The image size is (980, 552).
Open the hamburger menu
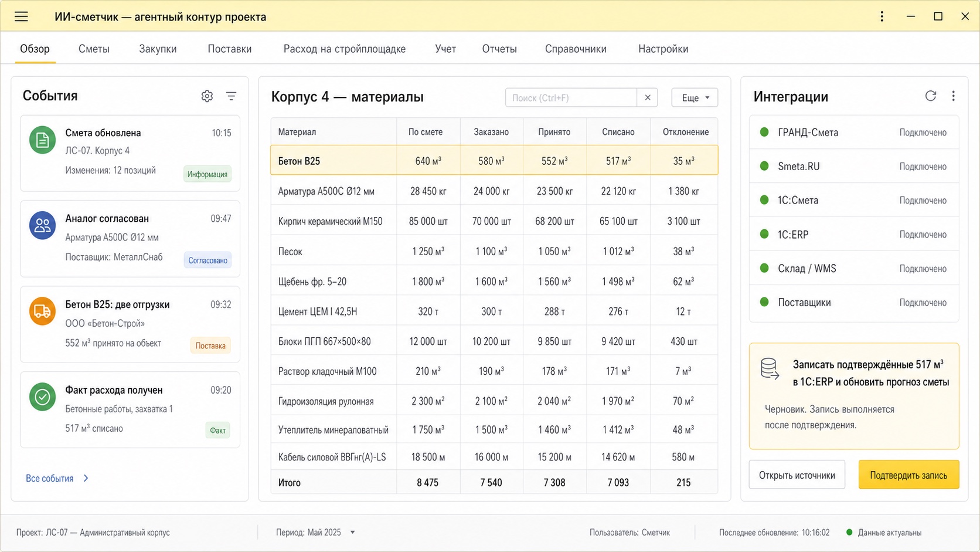click(x=21, y=16)
